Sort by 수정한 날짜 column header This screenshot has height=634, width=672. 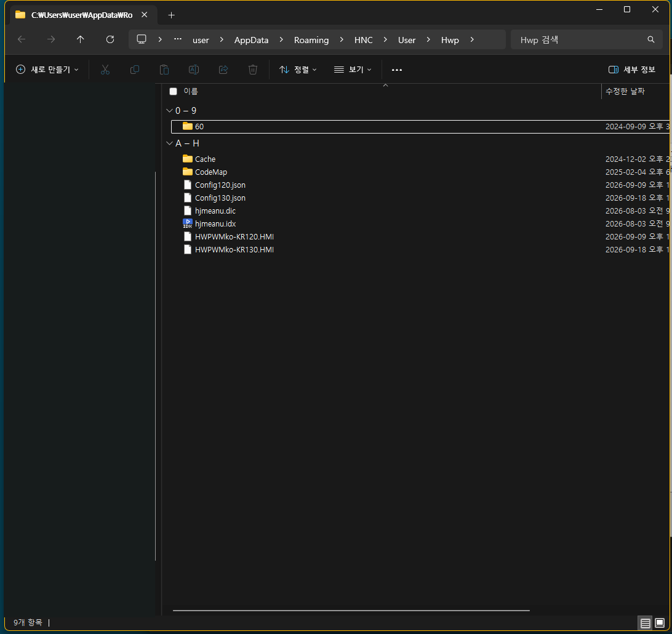pyautogui.click(x=625, y=91)
